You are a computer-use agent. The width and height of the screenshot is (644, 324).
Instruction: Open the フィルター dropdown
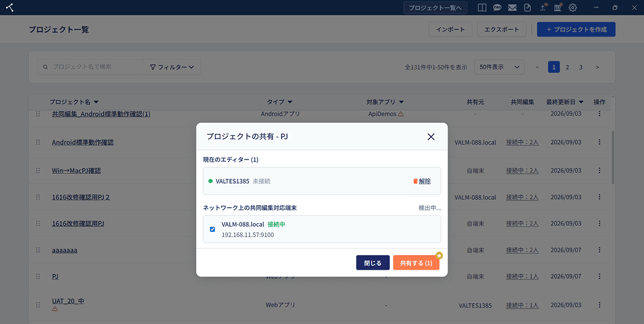pos(172,67)
